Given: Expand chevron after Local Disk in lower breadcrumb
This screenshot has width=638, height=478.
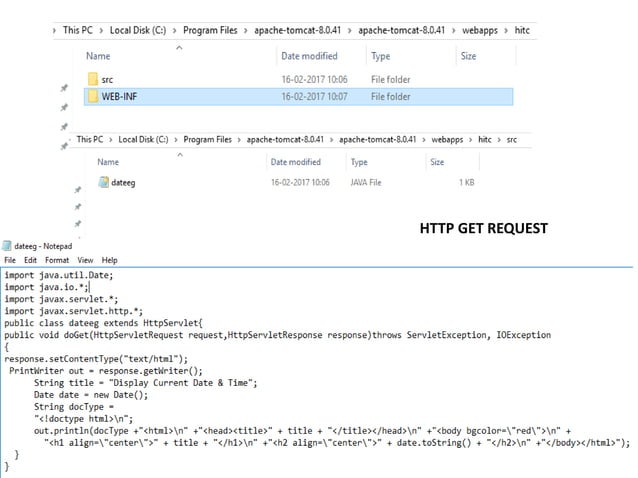Looking at the screenshot, I should [176, 140].
